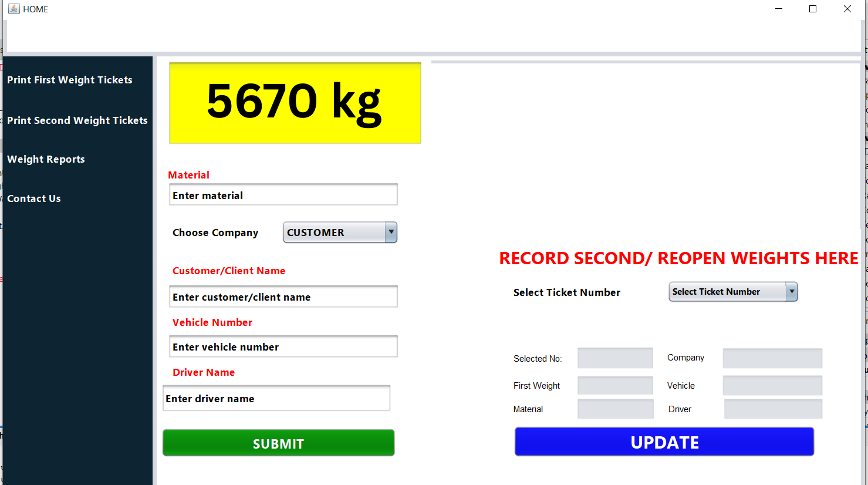This screenshot has width=868, height=485.
Task: Open the Print Second Weight Tickets section
Action: click(x=77, y=120)
